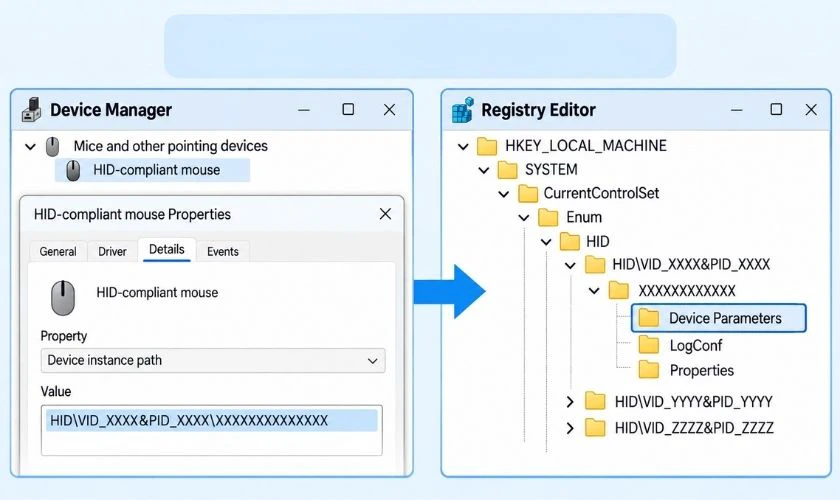Minimize the Device Manager window
This screenshot has height=500, width=840.
coord(304,110)
